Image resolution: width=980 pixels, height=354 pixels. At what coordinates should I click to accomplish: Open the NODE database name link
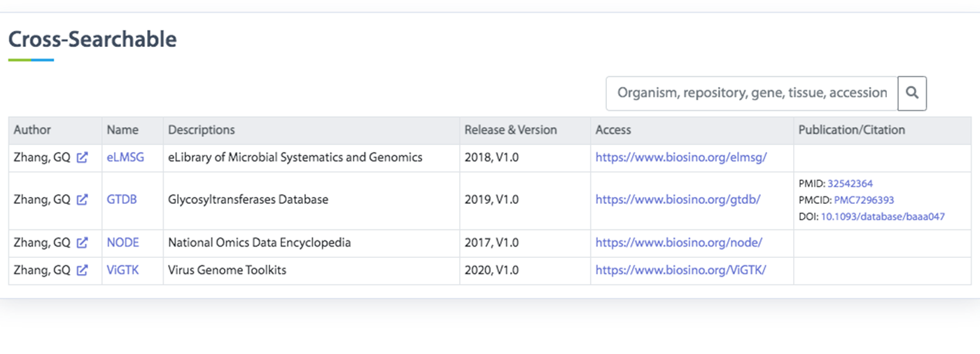coord(122,243)
